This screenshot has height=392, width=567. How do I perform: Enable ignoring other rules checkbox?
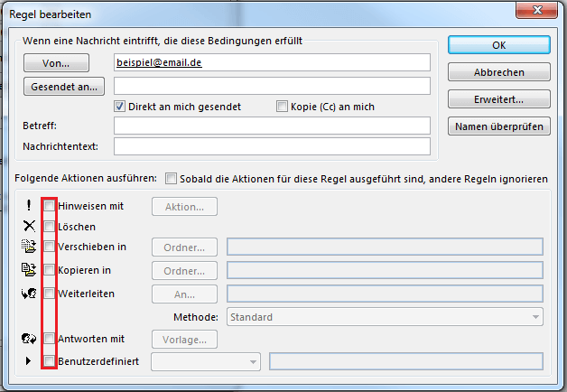coord(171,178)
